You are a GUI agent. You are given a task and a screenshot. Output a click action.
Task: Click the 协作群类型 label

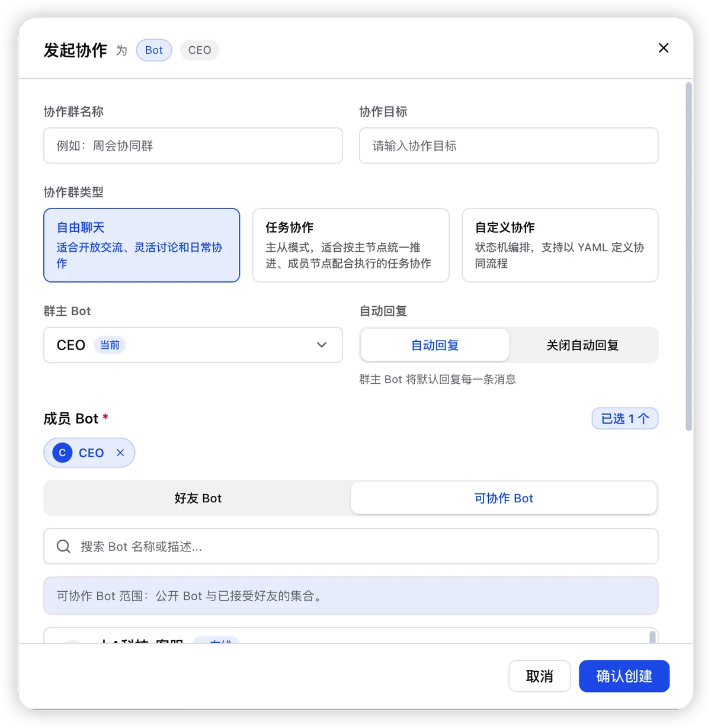pos(73,192)
